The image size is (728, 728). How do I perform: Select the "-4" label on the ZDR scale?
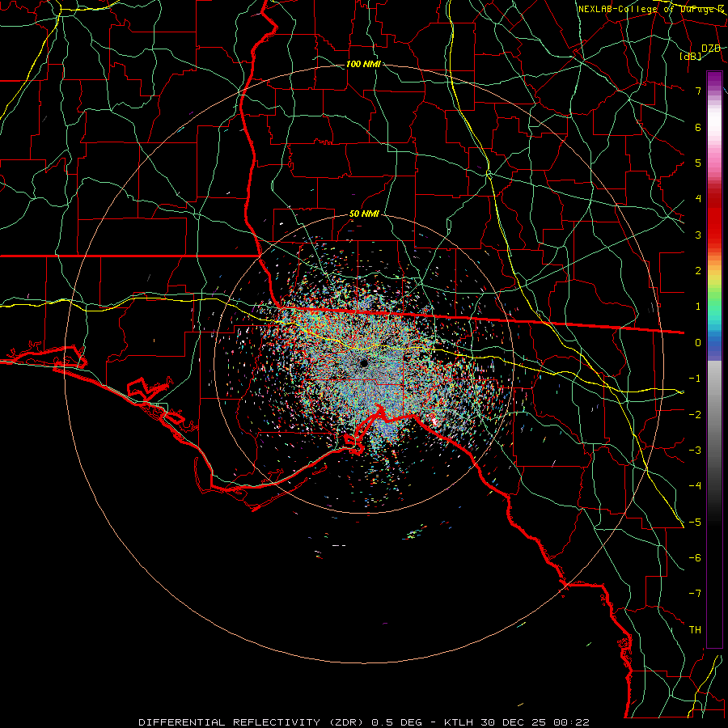(695, 486)
